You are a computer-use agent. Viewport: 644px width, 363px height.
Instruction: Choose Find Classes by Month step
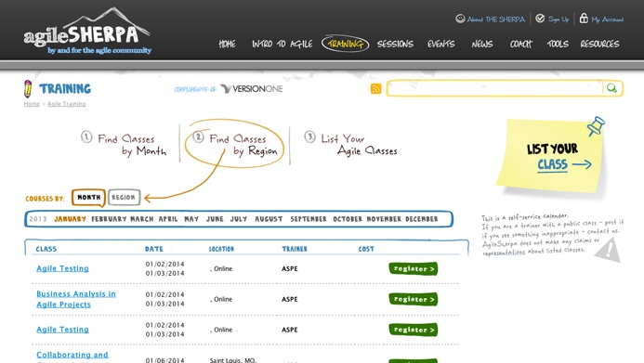(124, 145)
